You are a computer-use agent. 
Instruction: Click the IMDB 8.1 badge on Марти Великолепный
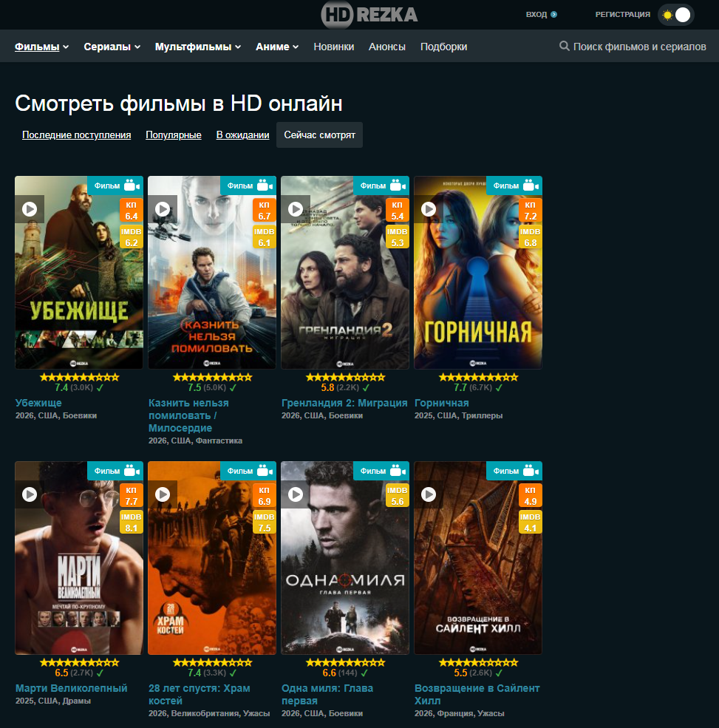click(x=132, y=523)
